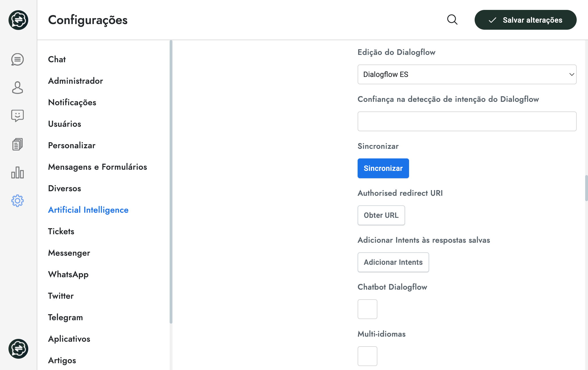
Task: Open the Telegram settings section
Action: 65,317
